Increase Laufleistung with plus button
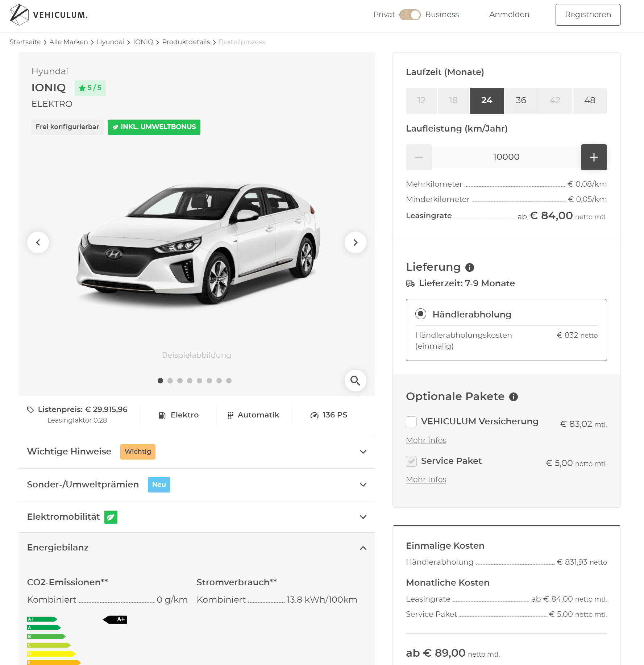644x665 pixels. tap(594, 157)
